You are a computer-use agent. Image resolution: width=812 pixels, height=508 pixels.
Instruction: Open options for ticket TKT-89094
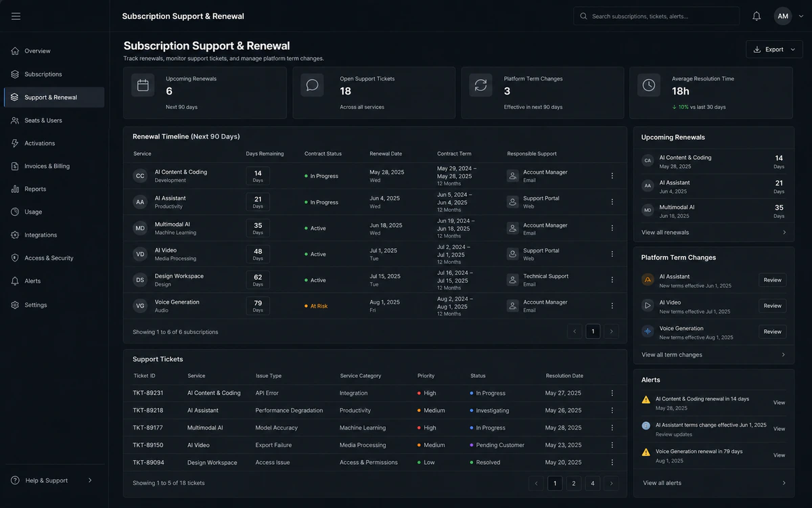pos(612,463)
